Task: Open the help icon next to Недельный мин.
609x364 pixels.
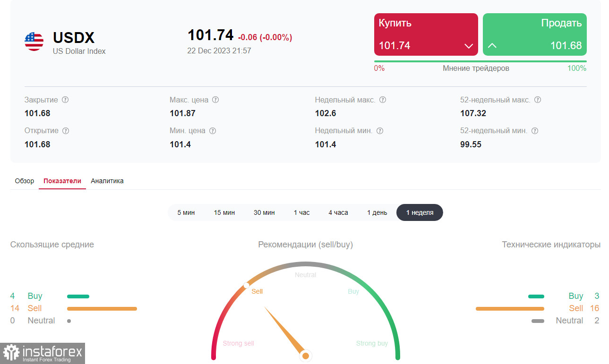Action: [380, 131]
